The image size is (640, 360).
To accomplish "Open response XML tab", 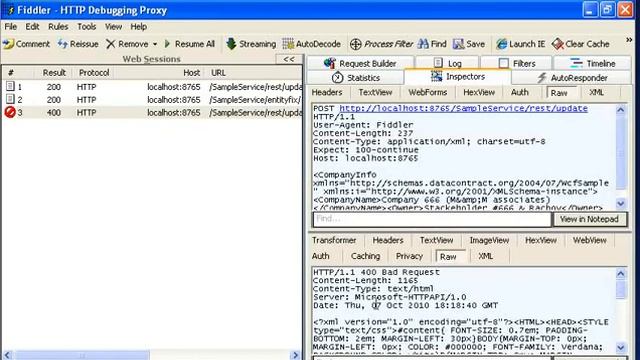I will [x=485, y=256].
